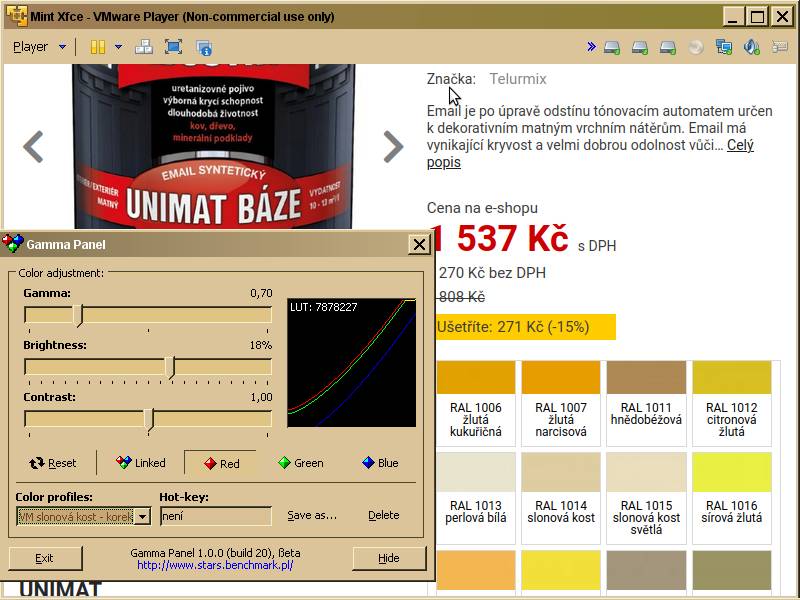The width and height of the screenshot is (800, 600).
Task: Choose RAL 1012 citronová žlutá swatch
Action: (x=731, y=403)
